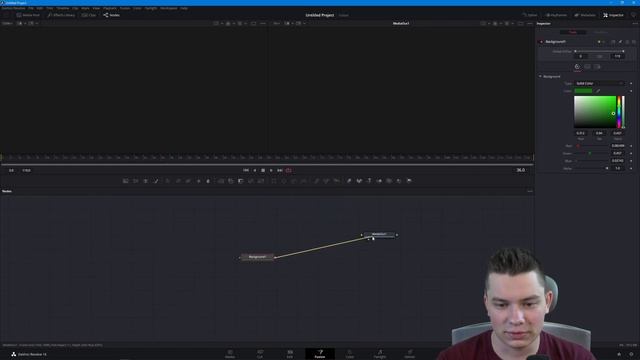Open the Fusion menu
This screenshot has width=640, height=360.
(x=125, y=8)
